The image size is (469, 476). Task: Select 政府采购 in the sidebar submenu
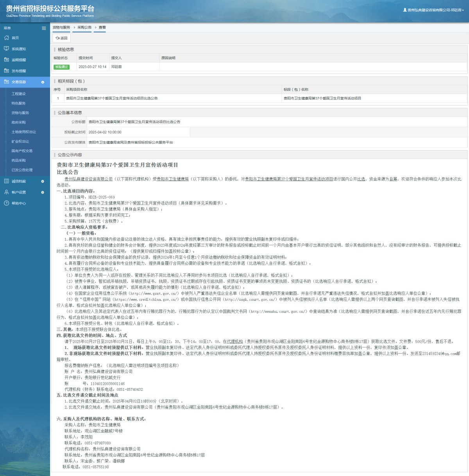(x=18, y=122)
